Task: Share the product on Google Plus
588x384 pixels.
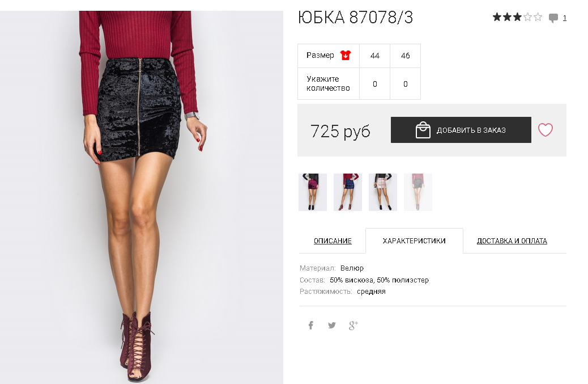Action: point(353,326)
